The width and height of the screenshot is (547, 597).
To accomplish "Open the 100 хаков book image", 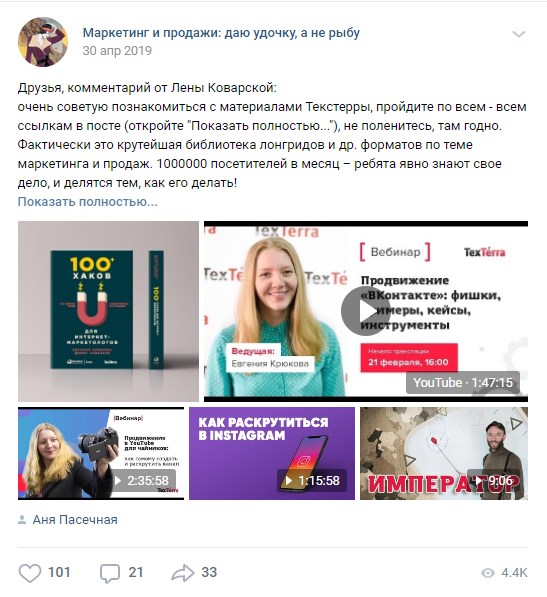I will click(108, 311).
